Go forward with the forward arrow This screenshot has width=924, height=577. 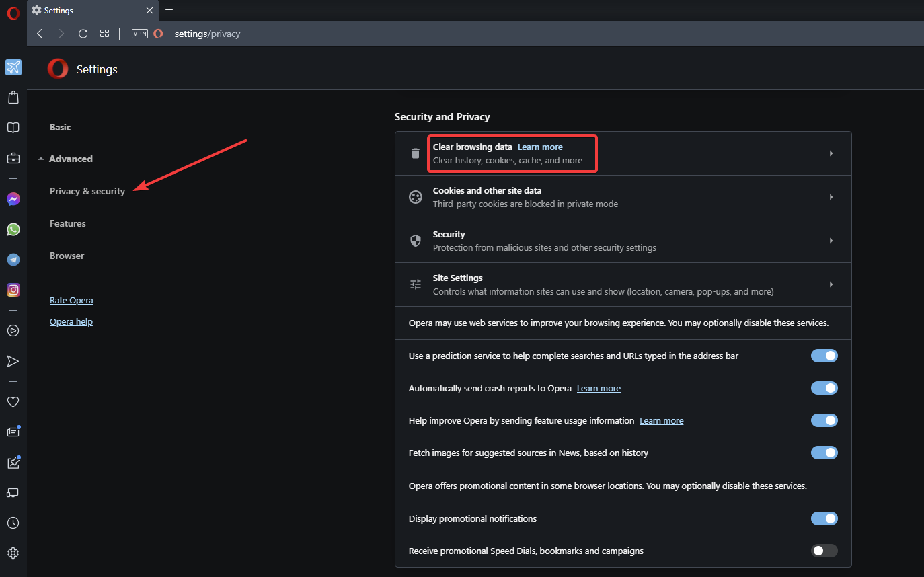point(61,34)
